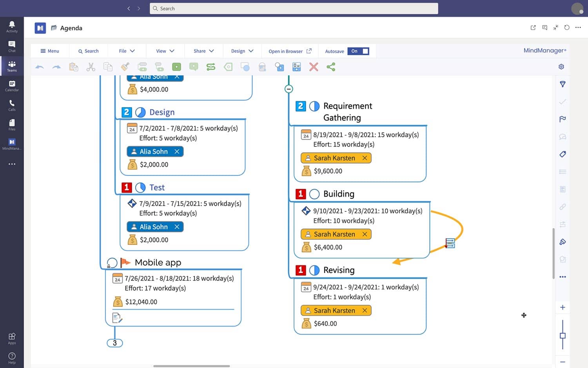
Task: Click Open in Browser link
Action: click(290, 51)
